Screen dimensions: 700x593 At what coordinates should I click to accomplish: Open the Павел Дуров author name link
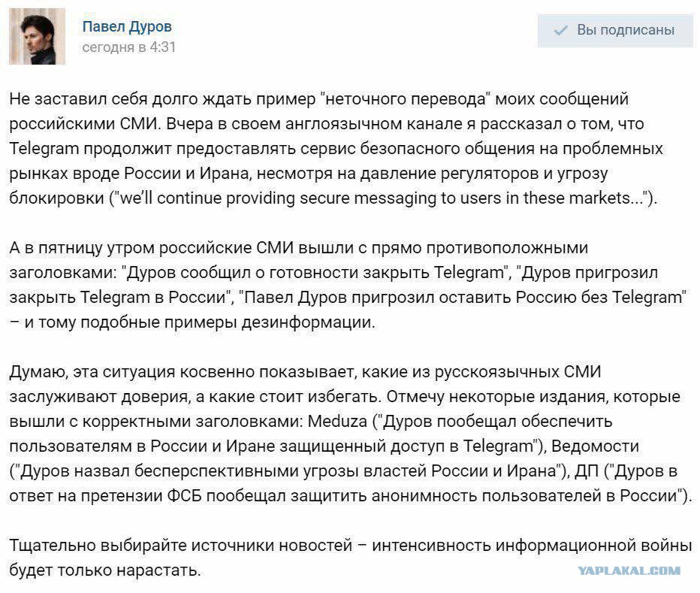127,26
